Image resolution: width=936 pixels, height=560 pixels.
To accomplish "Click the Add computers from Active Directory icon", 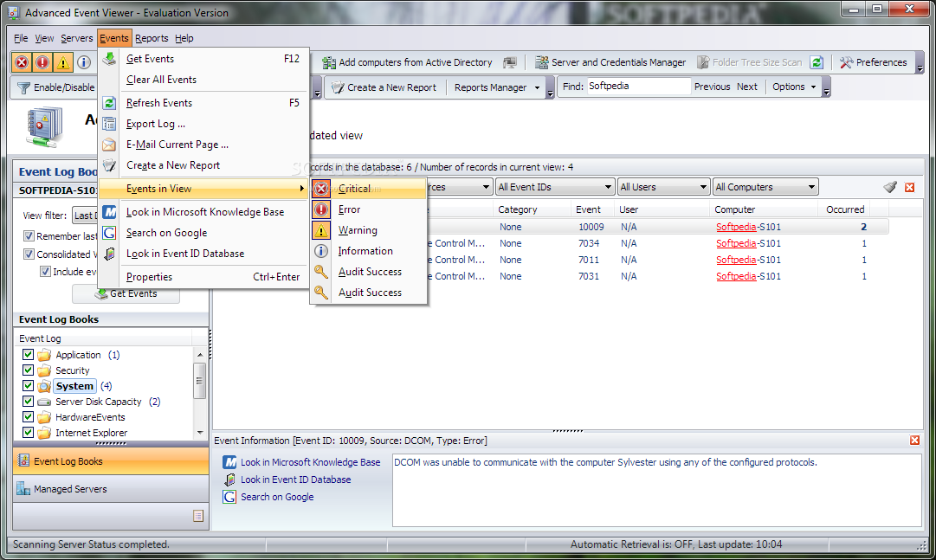I will click(329, 62).
